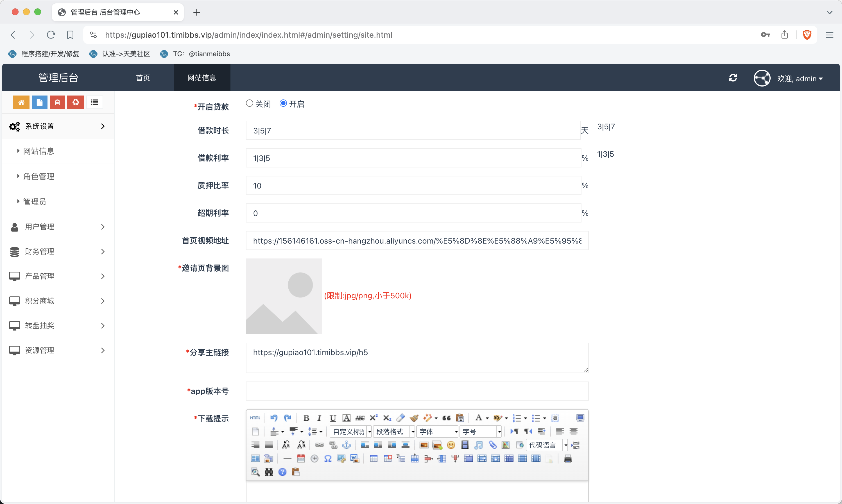Open search-replace binoculars icon
The height and width of the screenshot is (504, 842).
point(269,472)
